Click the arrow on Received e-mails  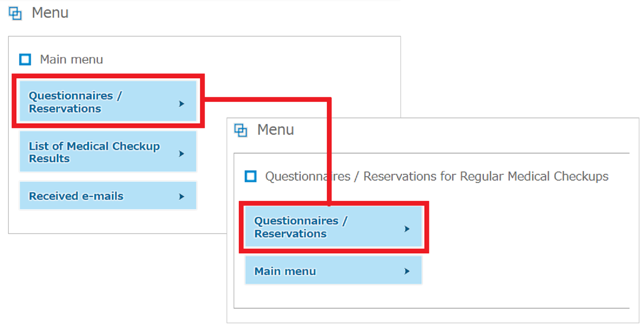(181, 196)
